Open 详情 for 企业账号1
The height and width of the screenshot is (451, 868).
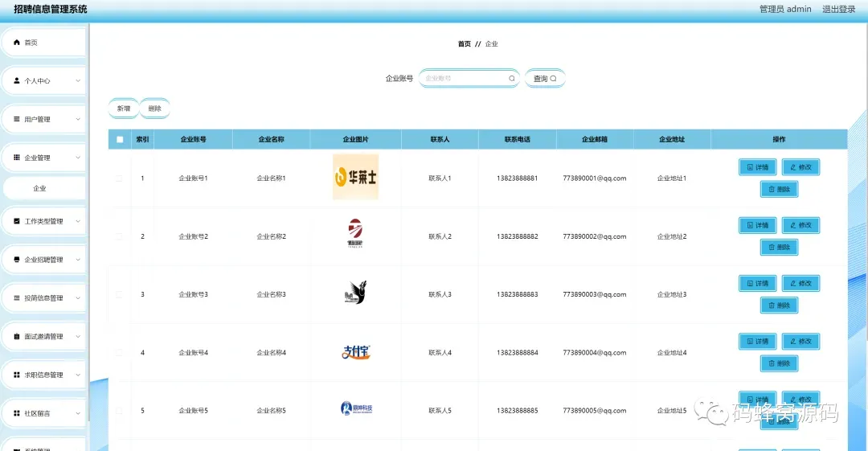(x=757, y=166)
